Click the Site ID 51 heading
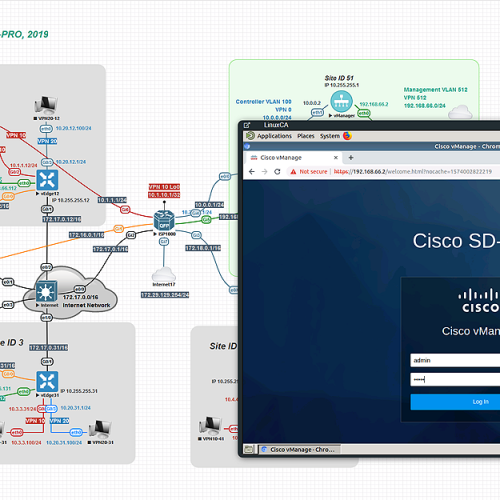The width and height of the screenshot is (500, 500). [x=339, y=78]
